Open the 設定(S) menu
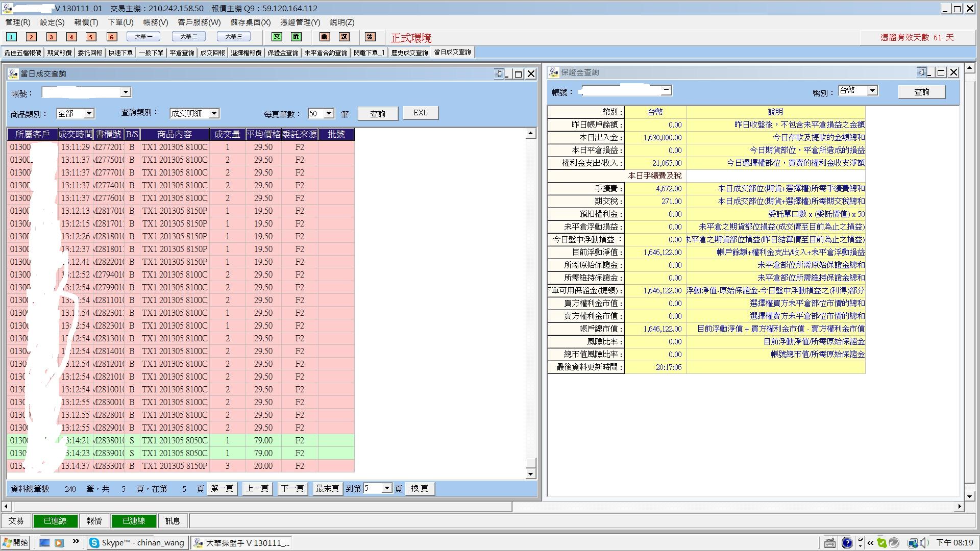980x551 pixels. tap(52, 22)
